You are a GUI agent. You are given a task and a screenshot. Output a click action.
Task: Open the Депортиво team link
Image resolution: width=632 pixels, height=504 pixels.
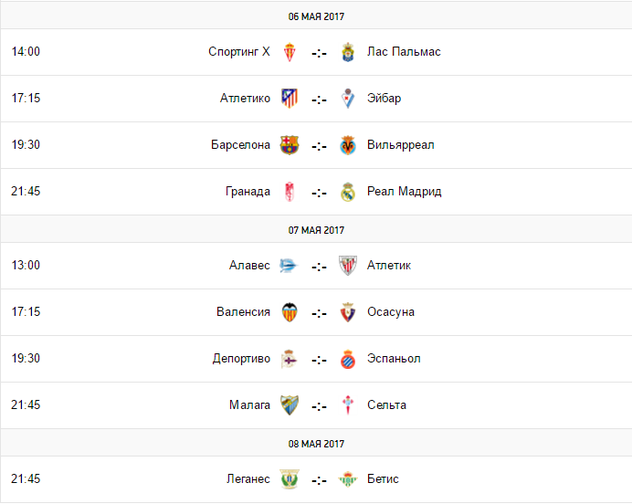tap(241, 359)
